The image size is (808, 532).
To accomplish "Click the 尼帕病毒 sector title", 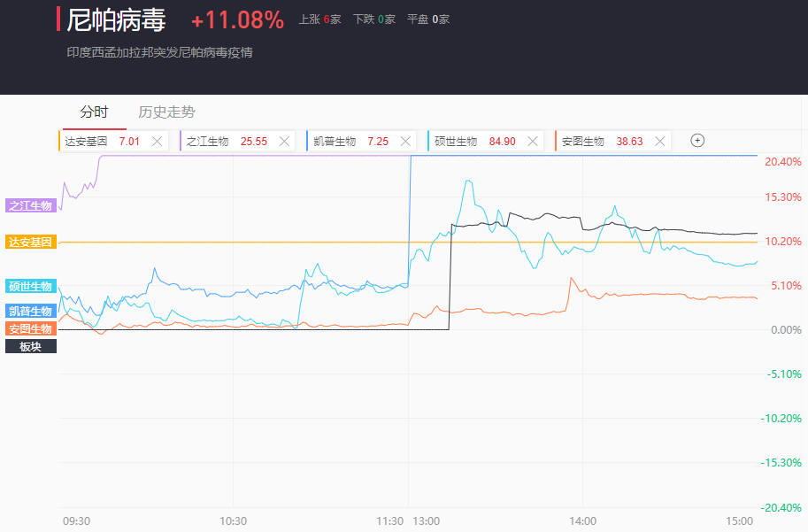I will pyautogui.click(x=116, y=19).
